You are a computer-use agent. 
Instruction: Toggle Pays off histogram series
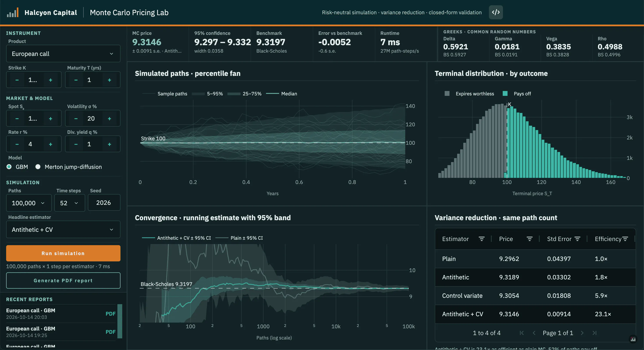[x=517, y=94]
